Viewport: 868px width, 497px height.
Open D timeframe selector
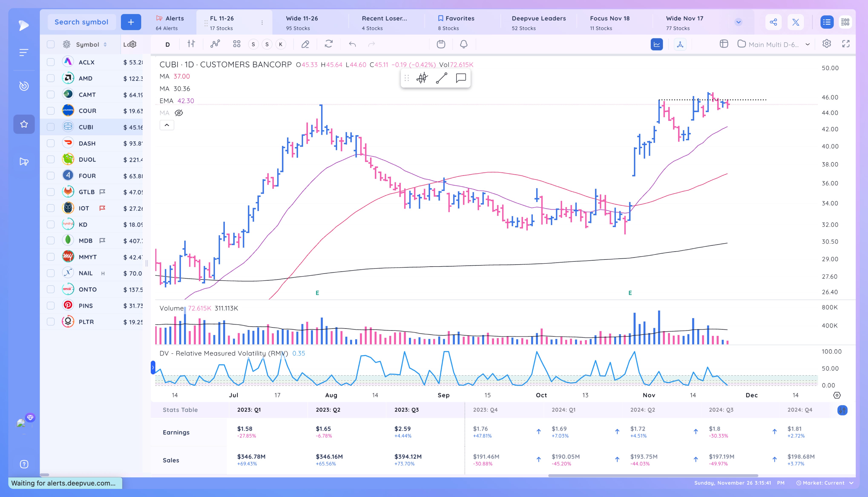click(167, 44)
